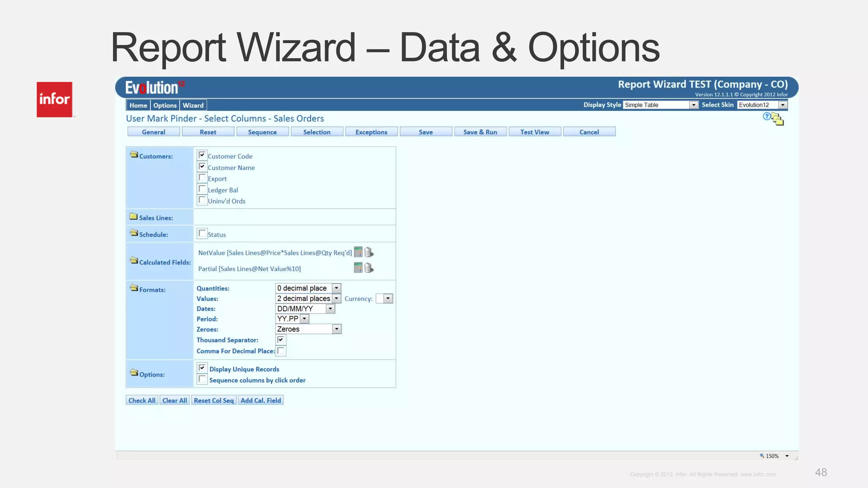
Task: Enable Sequence columns by click order
Action: tap(202, 379)
